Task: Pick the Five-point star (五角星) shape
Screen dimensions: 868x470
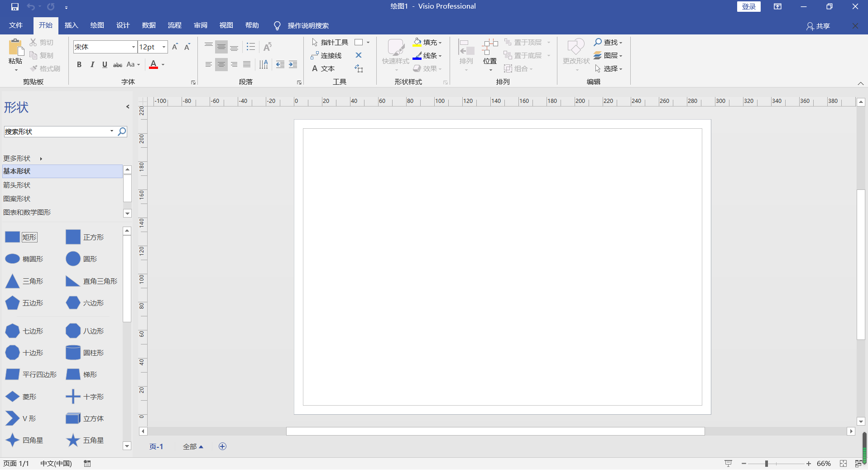Action: [x=85, y=440]
